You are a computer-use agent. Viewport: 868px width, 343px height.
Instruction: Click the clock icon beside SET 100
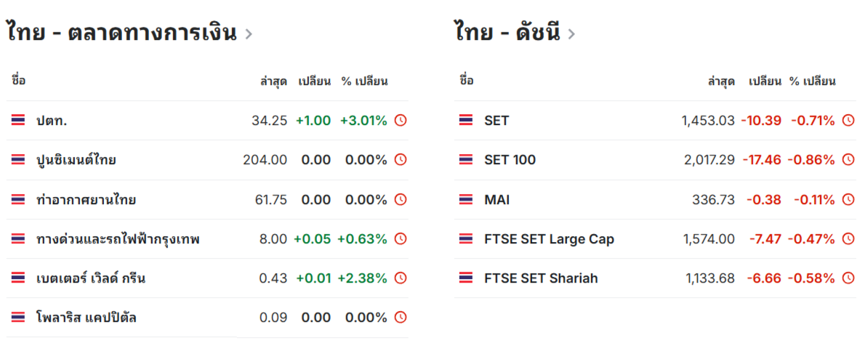tap(848, 159)
